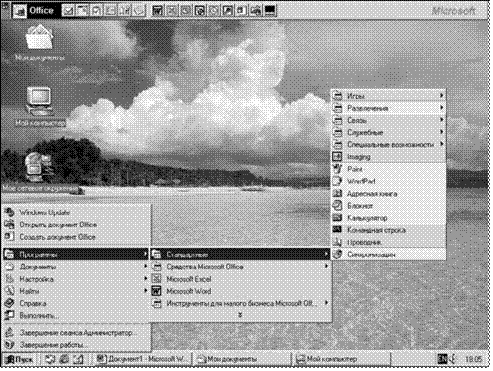Expand Средства Microsoft Office submenu
493x371 pixels.
(x=240, y=266)
